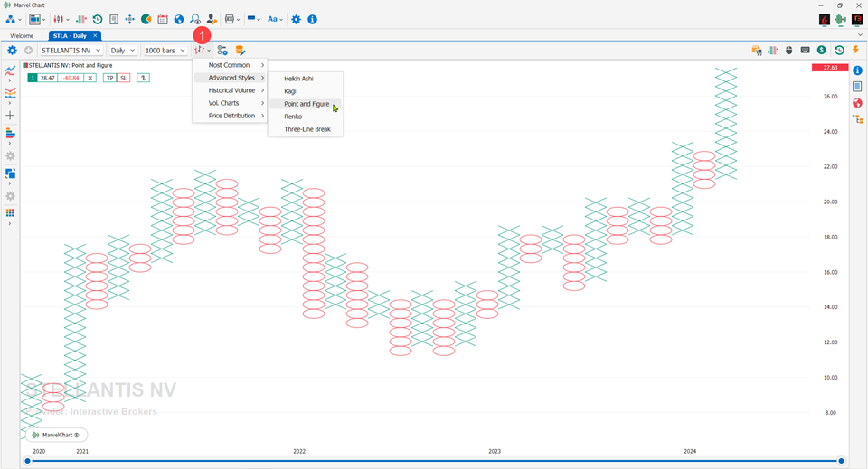
Task: Open the candlestick chart tool in main toolbar
Action: click(58, 19)
